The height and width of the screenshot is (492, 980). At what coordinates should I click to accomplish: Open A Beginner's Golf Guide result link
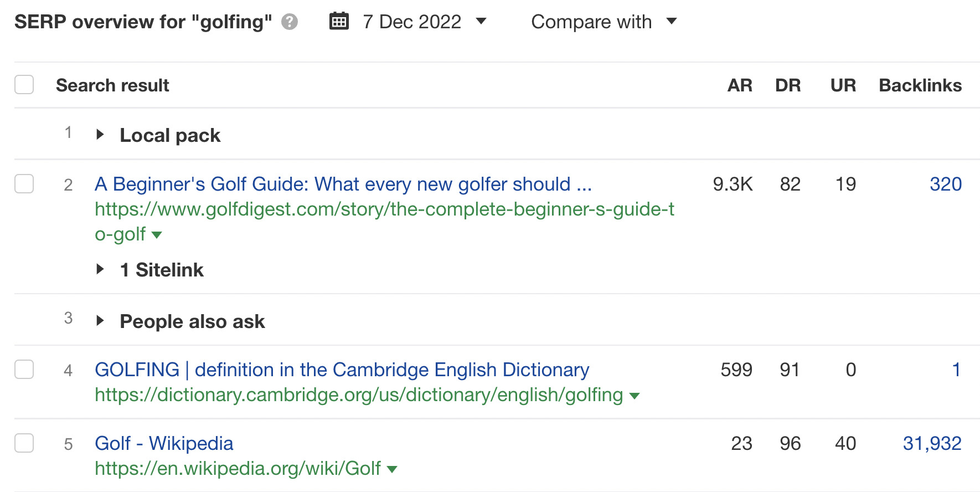coord(343,184)
